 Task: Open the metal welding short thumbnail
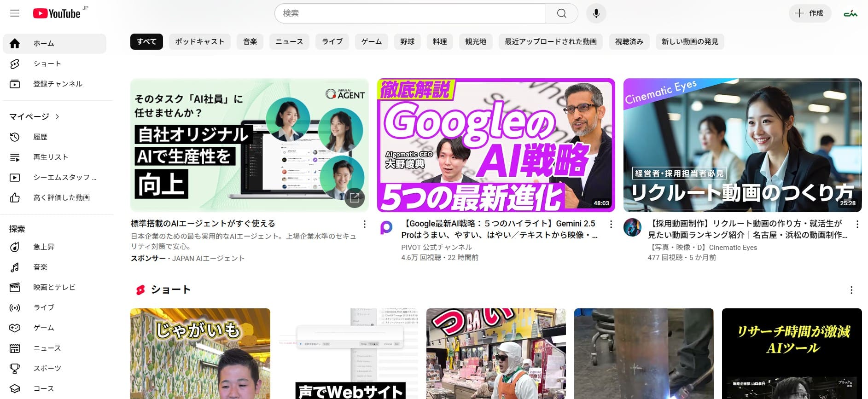coord(644,353)
